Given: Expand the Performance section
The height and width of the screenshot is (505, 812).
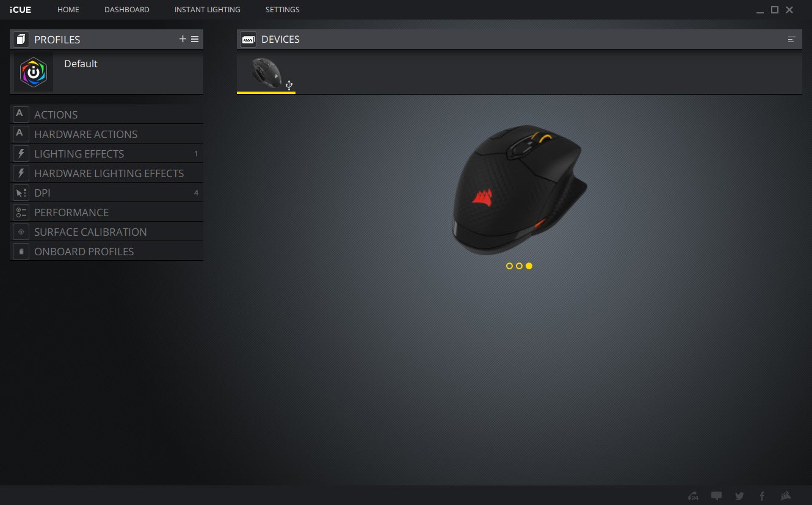Looking at the screenshot, I should tap(107, 212).
